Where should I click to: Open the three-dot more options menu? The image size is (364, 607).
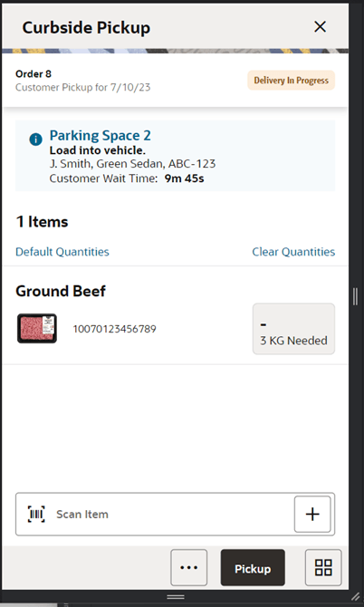(188, 567)
